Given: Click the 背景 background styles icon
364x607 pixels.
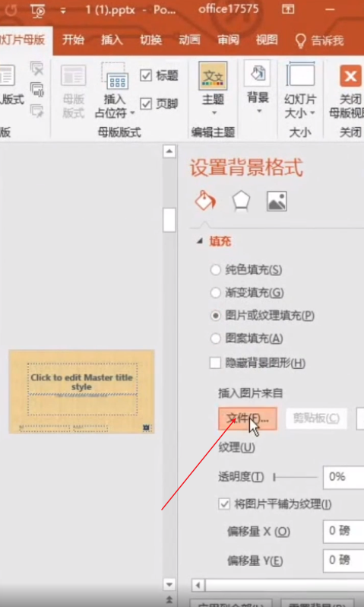Looking at the screenshot, I should pos(258,74).
